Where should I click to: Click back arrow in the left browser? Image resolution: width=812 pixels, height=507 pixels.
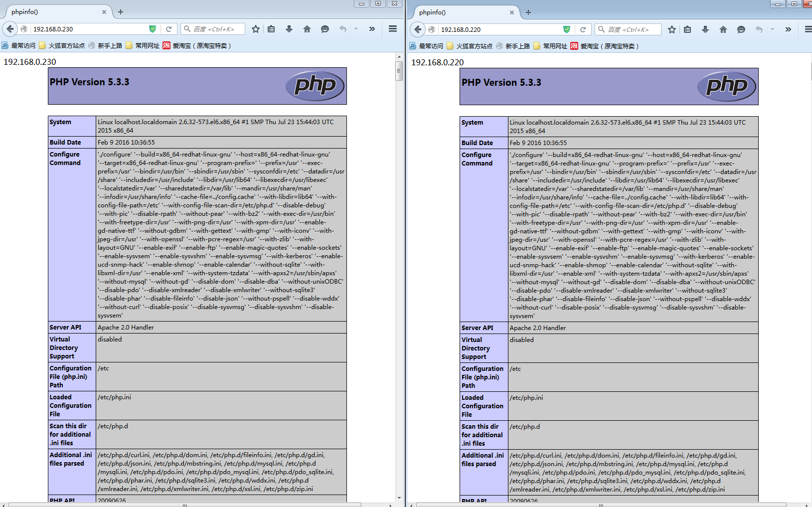[10, 29]
